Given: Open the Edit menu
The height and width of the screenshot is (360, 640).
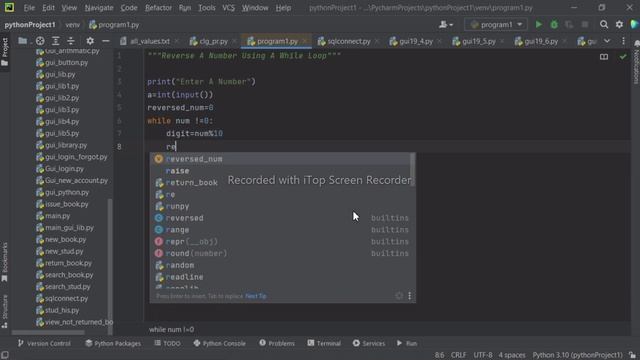Looking at the screenshot, I should tap(48, 8).
